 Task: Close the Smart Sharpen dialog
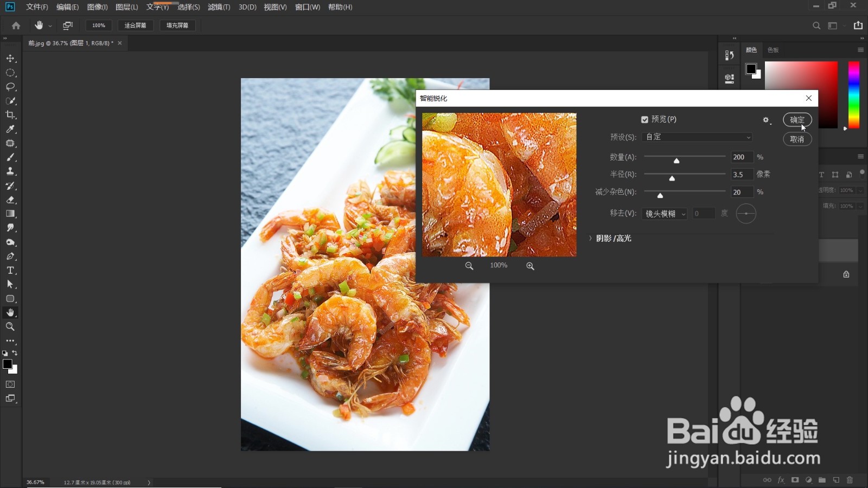[x=809, y=98]
